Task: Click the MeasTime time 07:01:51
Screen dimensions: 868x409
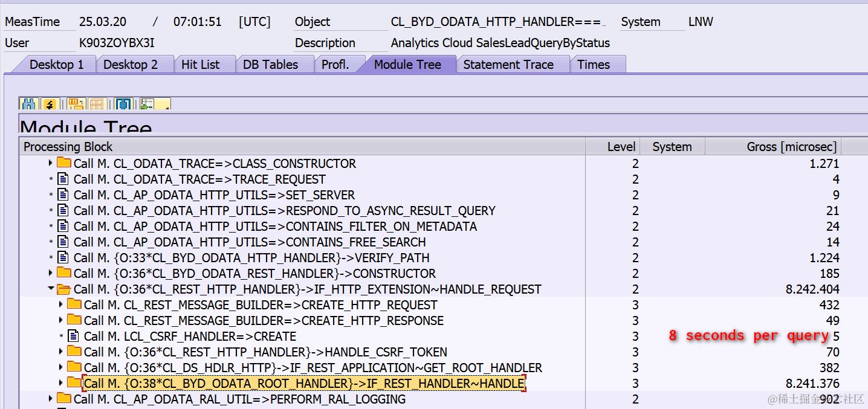Action: 197,22
